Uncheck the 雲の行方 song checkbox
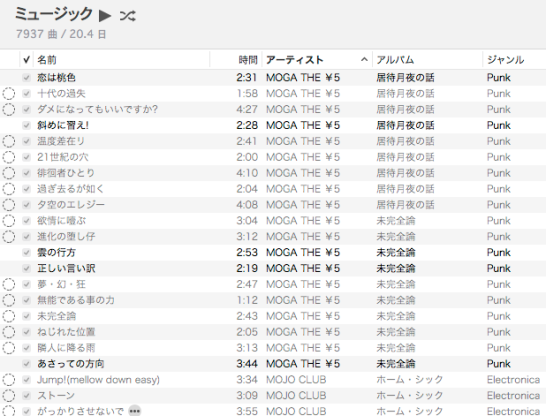Screen dimensions: 546x416 (26, 252)
